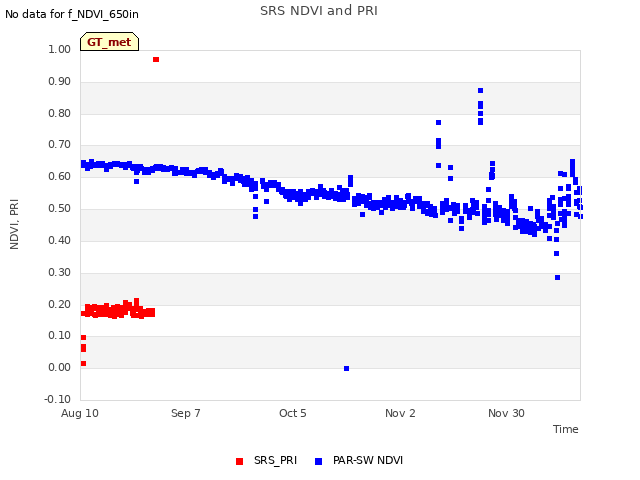Click the highest blue point near 0.87
Image resolution: width=640 pixels, height=480 pixels.
click(480, 91)
